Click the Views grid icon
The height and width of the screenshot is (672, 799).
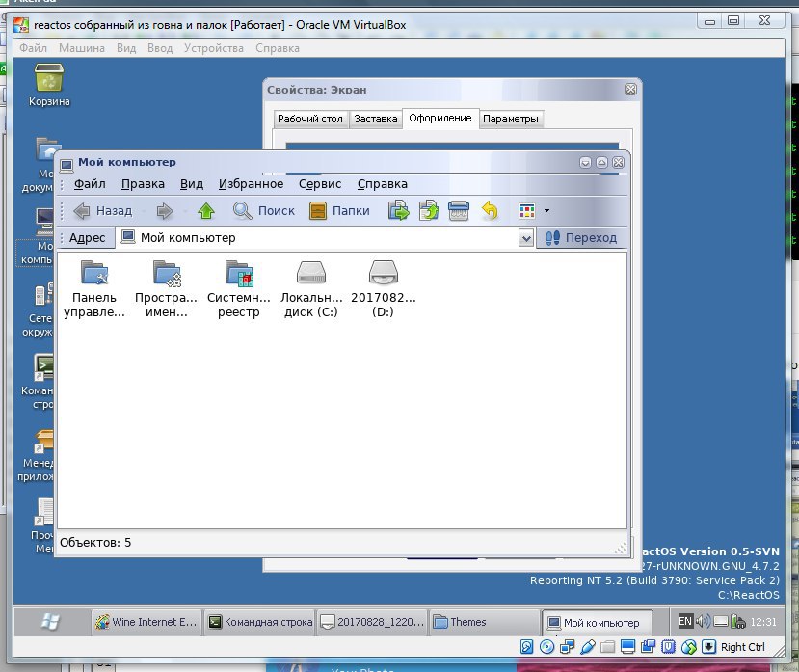[527, 210]
